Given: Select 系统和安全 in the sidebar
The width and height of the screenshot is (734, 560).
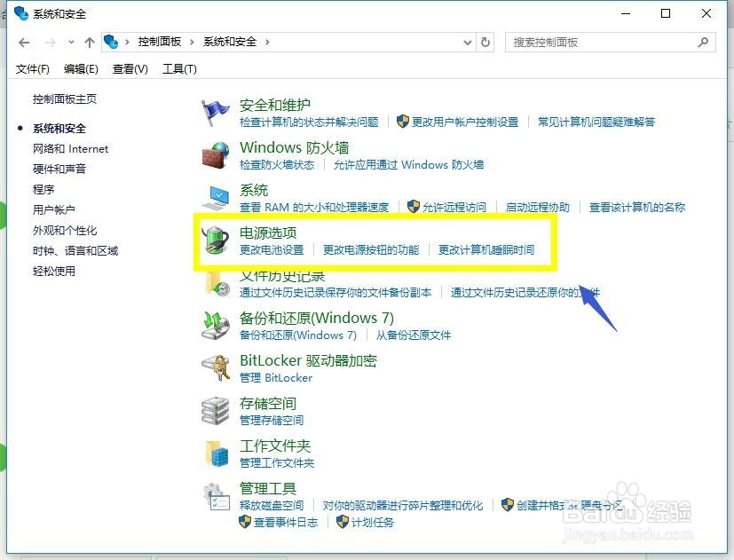Looking at the screenshot, I should (59, 129).
